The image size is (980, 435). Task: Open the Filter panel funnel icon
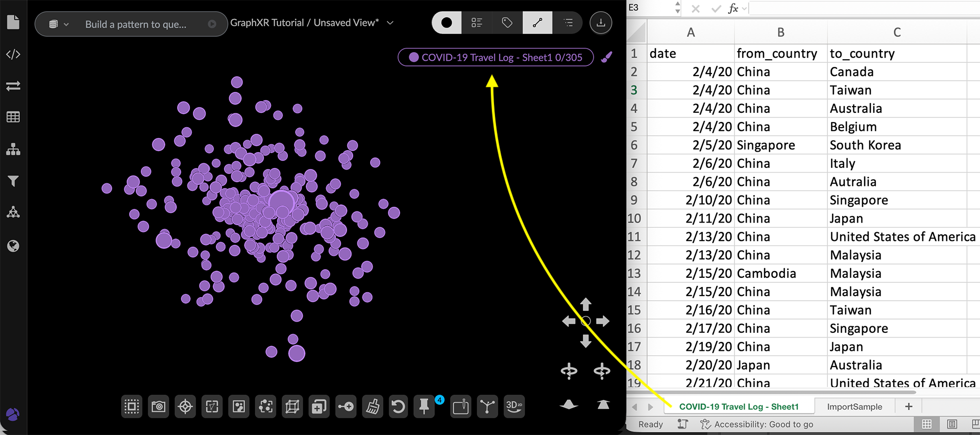pos(13,181)
